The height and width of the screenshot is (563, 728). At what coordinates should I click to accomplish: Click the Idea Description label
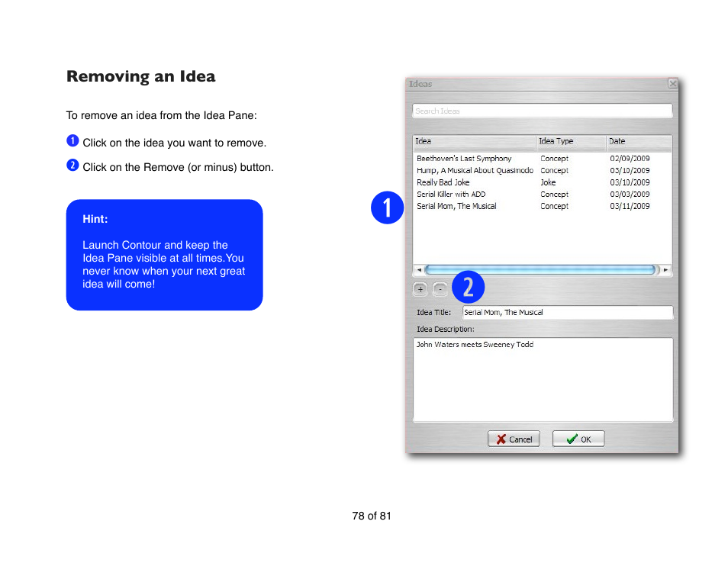click(445, 329)
